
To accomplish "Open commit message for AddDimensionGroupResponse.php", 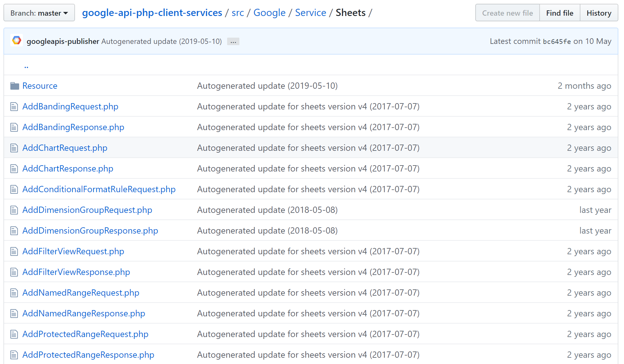I will click(267, 231).
